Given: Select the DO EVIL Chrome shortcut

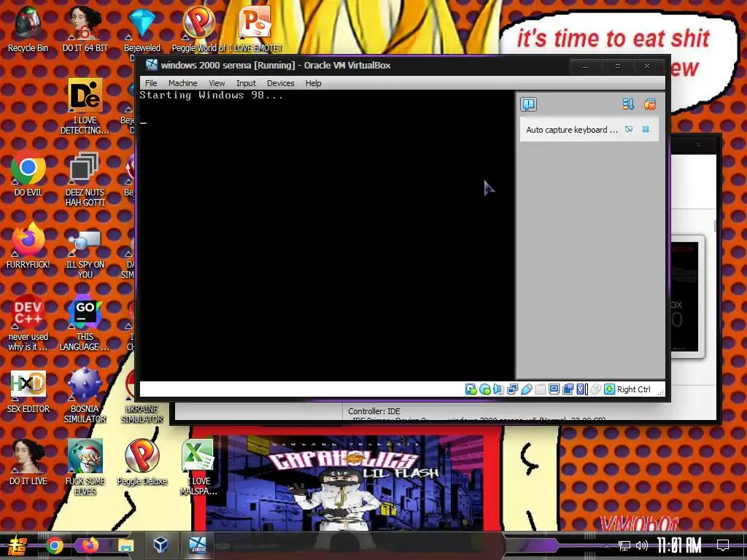Looking at the screenshot, I should coord(28,174).
